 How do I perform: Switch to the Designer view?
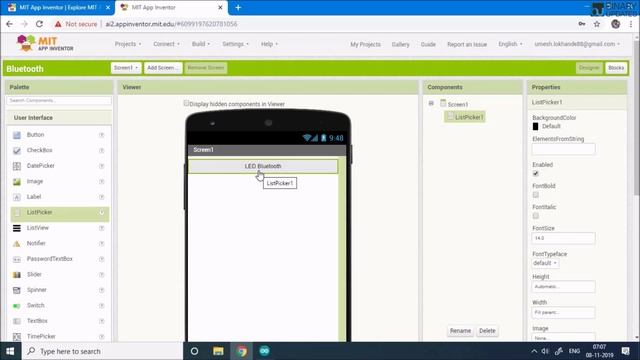(589, 68)
